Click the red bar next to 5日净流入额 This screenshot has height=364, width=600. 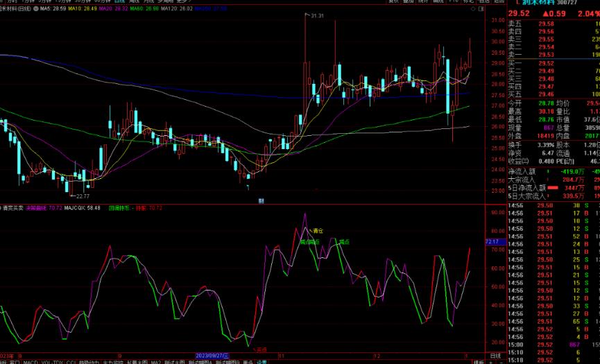click(553, 188)
